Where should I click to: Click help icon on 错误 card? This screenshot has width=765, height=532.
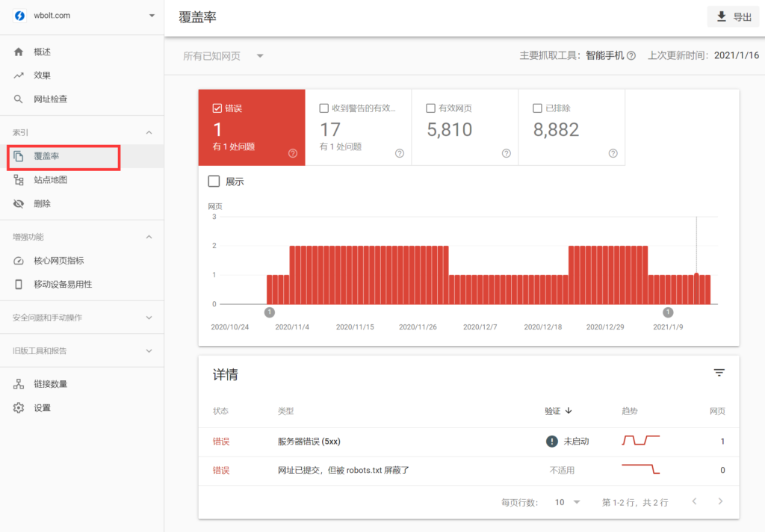coord(293,153)
